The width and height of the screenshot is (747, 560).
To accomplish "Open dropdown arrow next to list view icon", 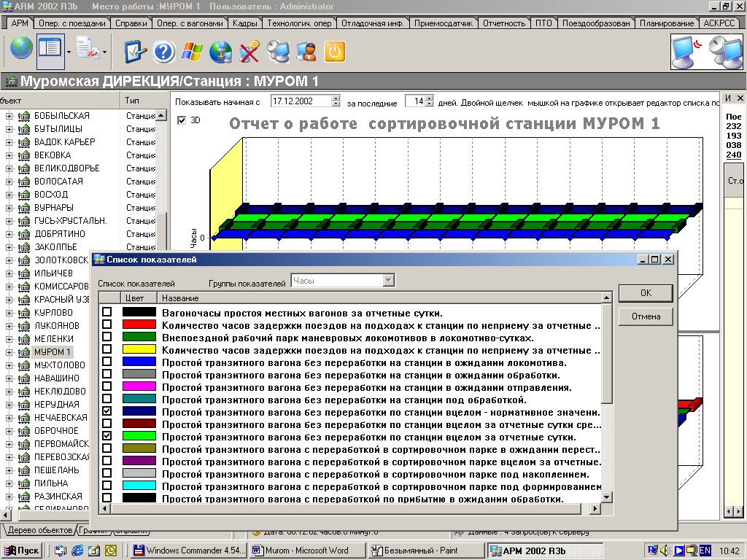I will click(x=69, y=52).
